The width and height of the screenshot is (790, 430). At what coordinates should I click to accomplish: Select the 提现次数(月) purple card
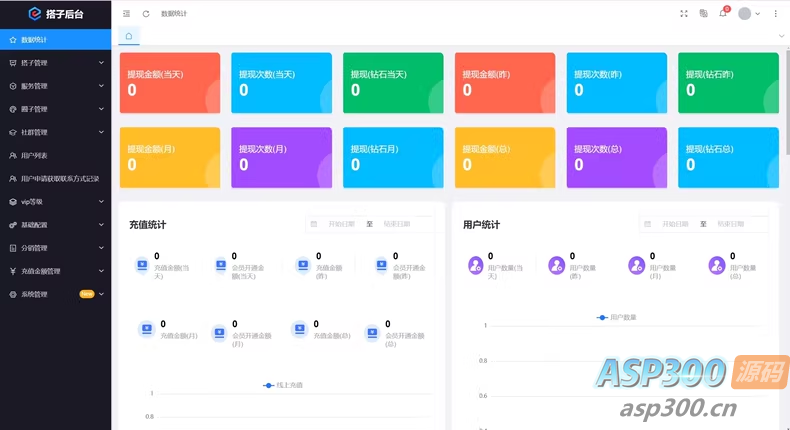(282, 158)
